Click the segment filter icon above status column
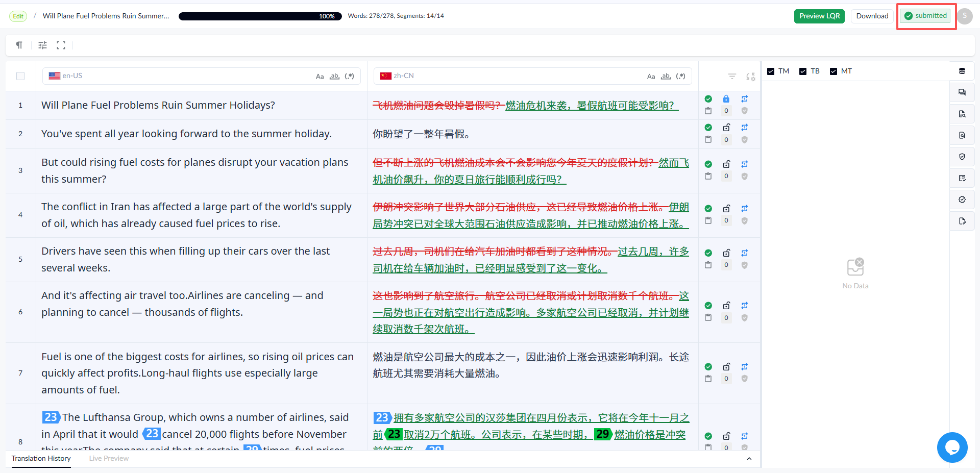 click(732, 77)
